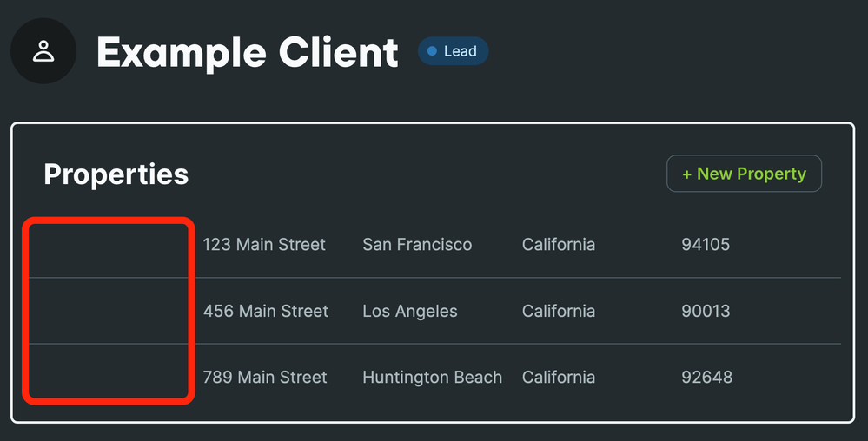Click the Example Client title

click(248, 52)
